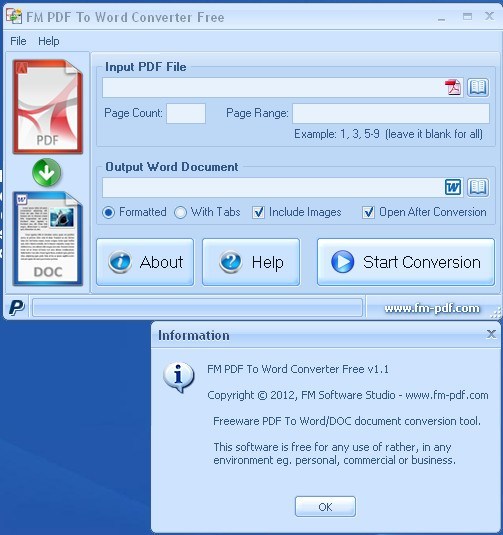The height and width of the screenshot is (535, 503).
Task: Click the blue Word icon in output field
Action: (453, 187)
